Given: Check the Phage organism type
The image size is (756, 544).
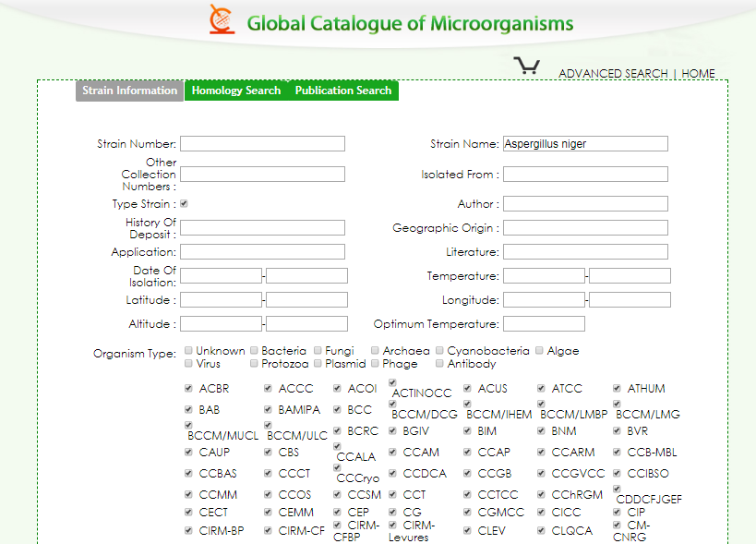Looking at the screenshot, I should click(x=375, y=363).
